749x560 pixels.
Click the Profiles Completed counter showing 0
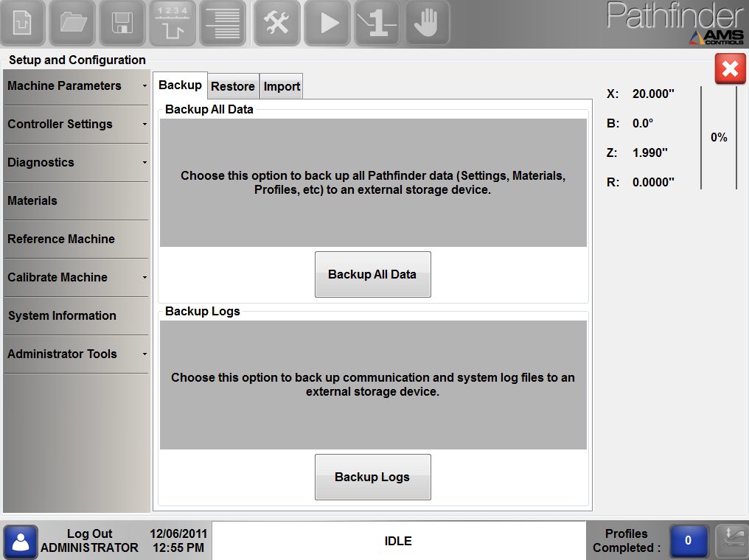(x=689, y=540)
